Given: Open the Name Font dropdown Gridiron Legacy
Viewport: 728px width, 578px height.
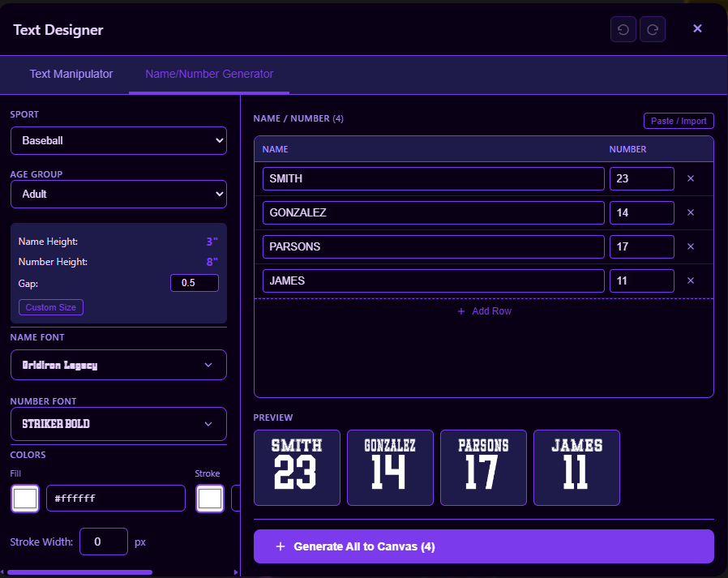Looking at the screenshot, I should (x=118, y=365).
